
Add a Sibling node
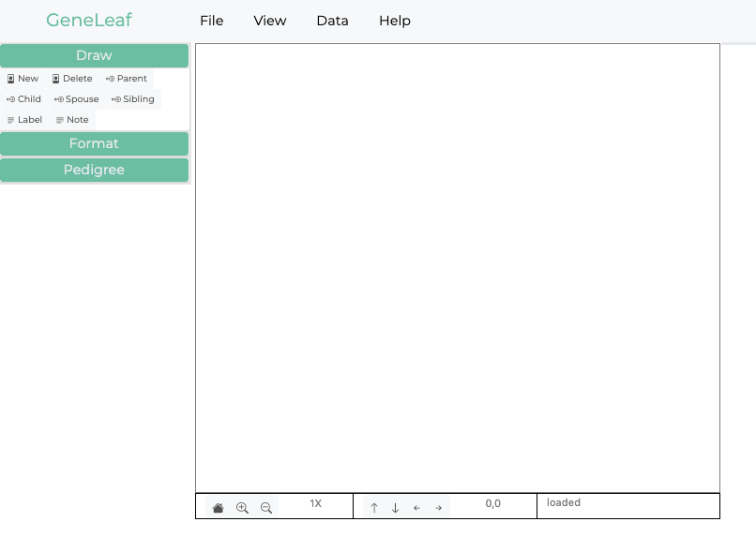(133, 99)
